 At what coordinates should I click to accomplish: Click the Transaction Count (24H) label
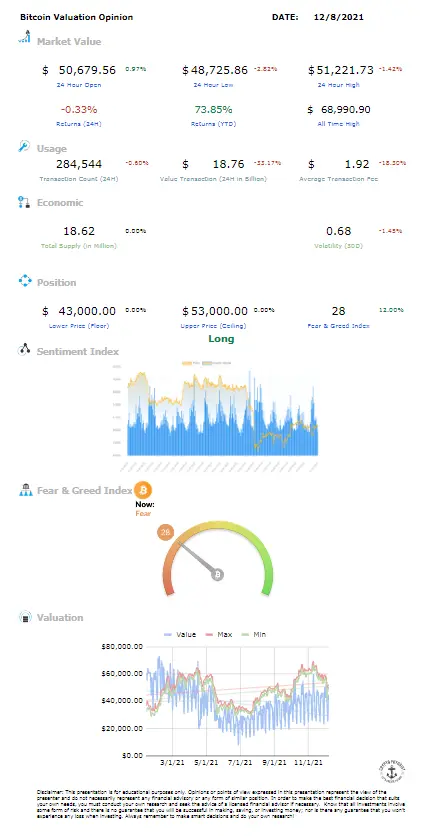pos(79,179)
